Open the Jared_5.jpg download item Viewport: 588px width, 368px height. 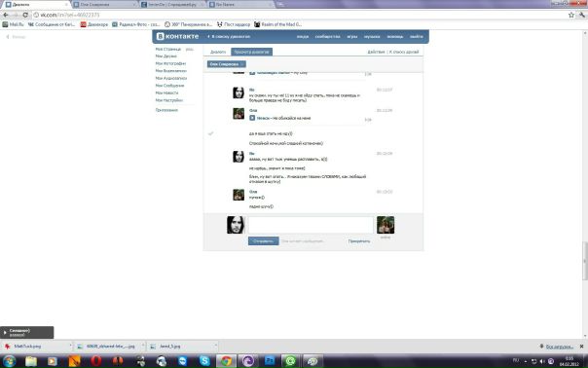[x=169, y=347]
